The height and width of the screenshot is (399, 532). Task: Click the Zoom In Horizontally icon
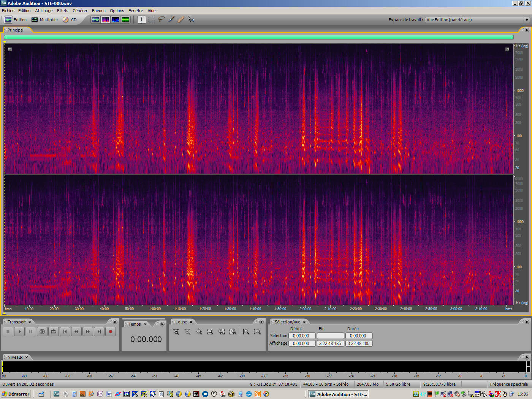(x=176, y=332)
